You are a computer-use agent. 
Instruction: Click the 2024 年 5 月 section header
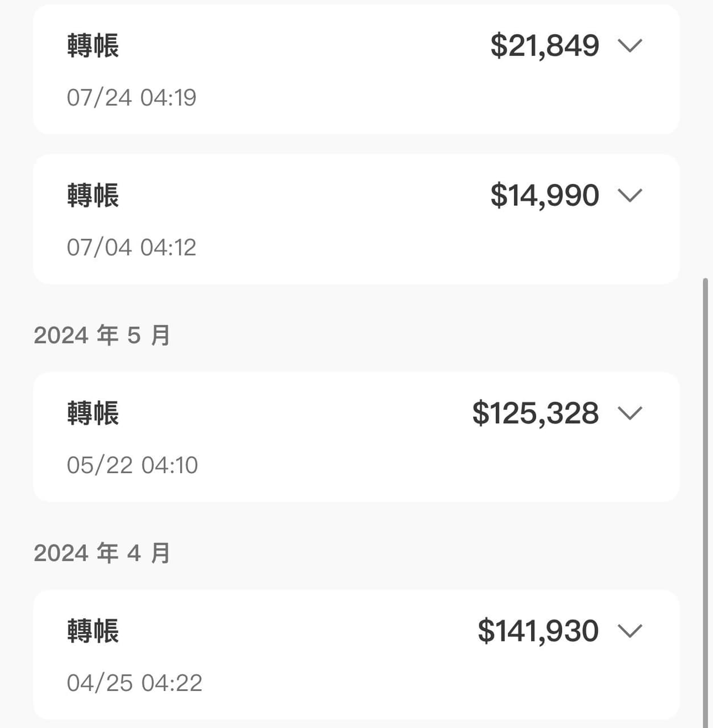click(x=102, y=335)
